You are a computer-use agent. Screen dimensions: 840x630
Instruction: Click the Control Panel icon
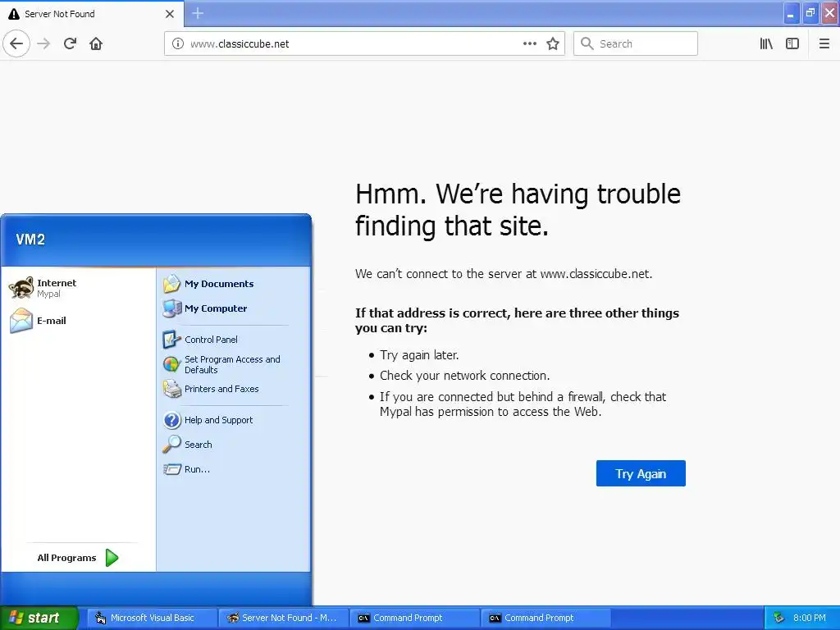click(172, 339)
